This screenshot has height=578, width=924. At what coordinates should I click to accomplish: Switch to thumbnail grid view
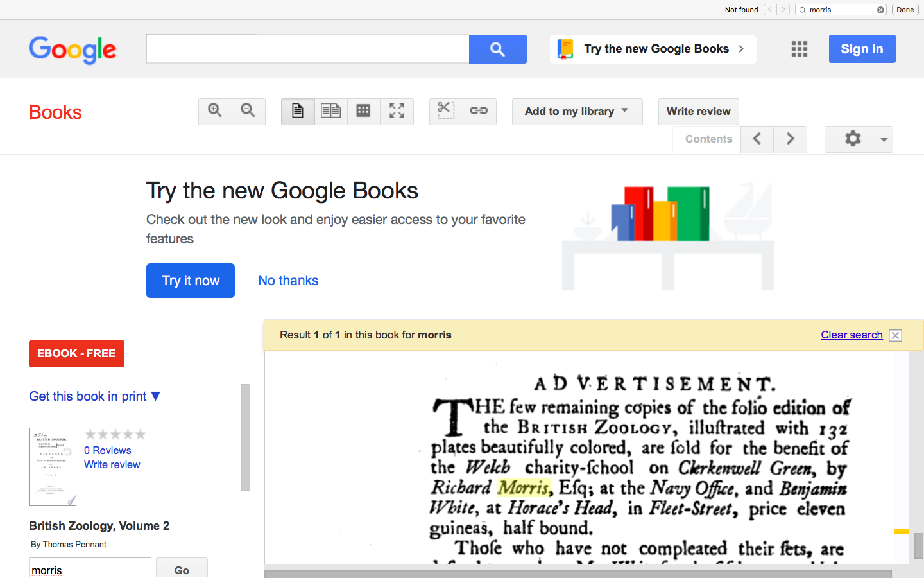(363, 111)
